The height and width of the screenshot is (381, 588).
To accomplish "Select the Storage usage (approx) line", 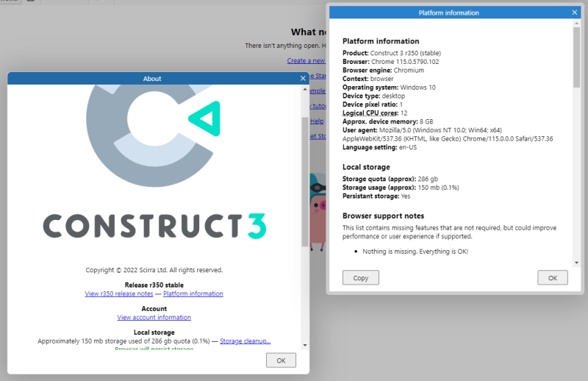I will [x=401, y=188].
